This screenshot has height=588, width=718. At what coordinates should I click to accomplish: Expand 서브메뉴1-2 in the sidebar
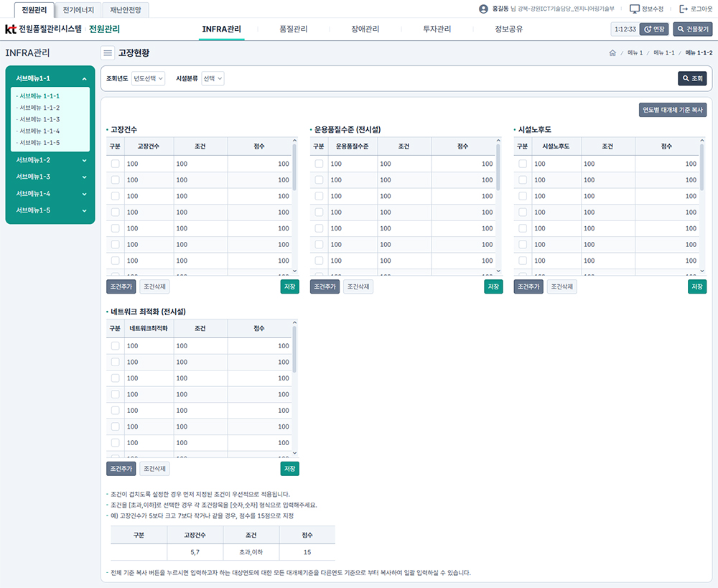[50, 160]
